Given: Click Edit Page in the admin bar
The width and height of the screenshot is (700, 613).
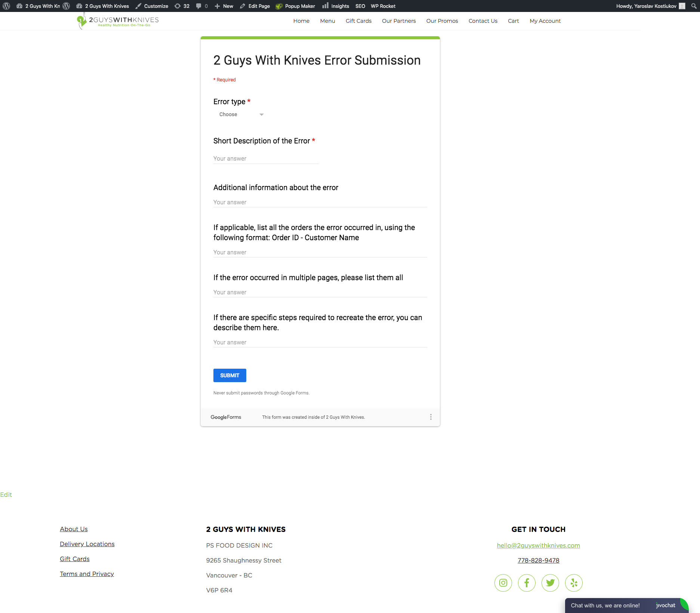Looking at the screenshot, I should [x=255, y=6].
